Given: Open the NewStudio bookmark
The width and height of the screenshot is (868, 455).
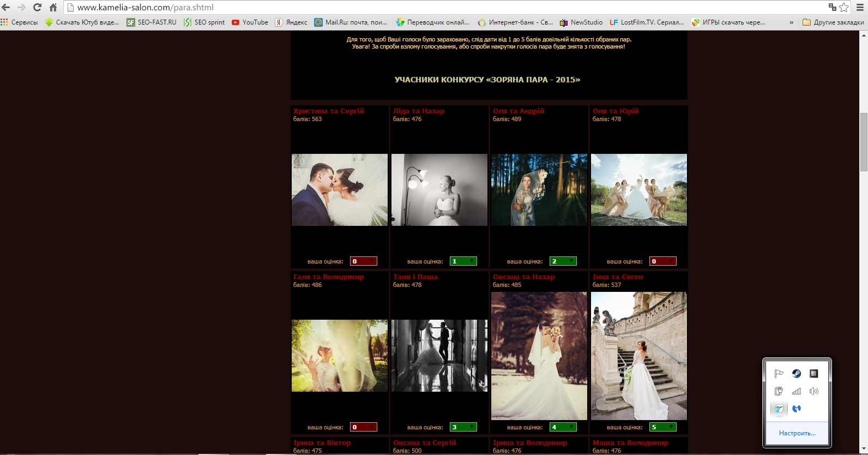Looking at the screenshot, I should pyautogui.click(x=581, y=22).
